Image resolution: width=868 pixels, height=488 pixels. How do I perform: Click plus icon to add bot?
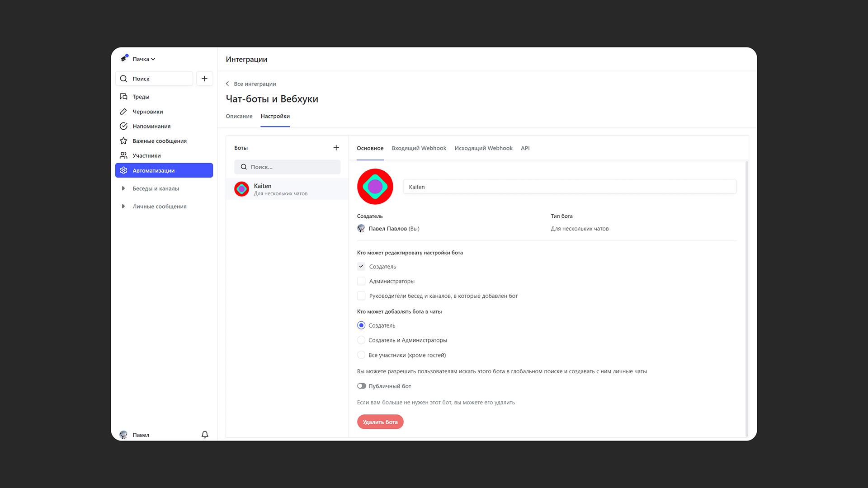(x=336, y=148)
